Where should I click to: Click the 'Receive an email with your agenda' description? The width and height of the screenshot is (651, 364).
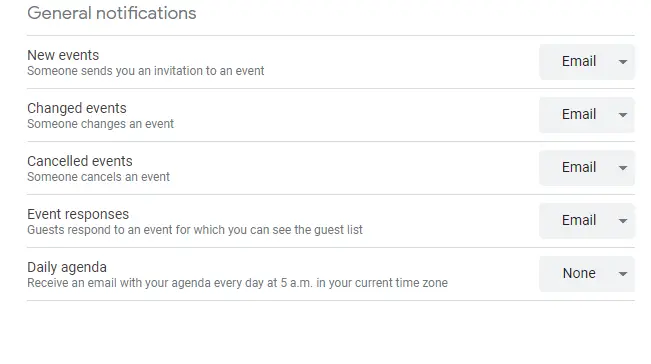pyautogui.click(x=237, y=283)
